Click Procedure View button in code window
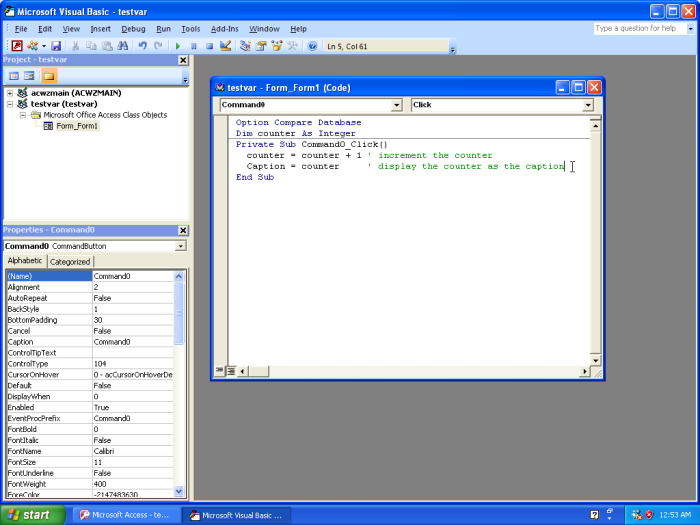This screenshot has height=525, width=700. 219,371
